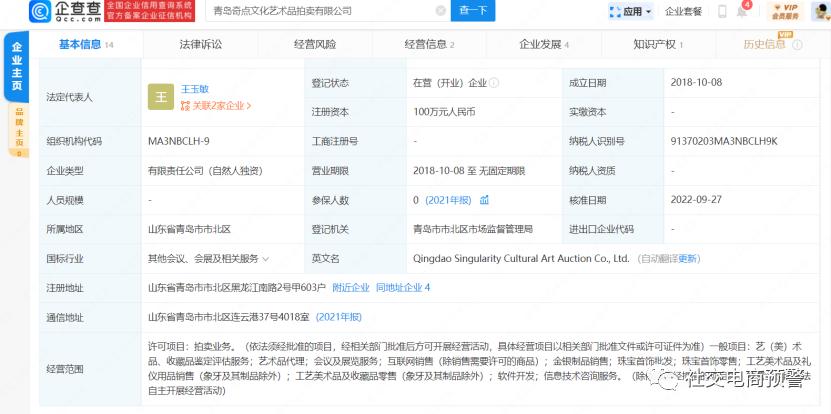Click the mobile phone icon in header

click(x=722, y=11)
